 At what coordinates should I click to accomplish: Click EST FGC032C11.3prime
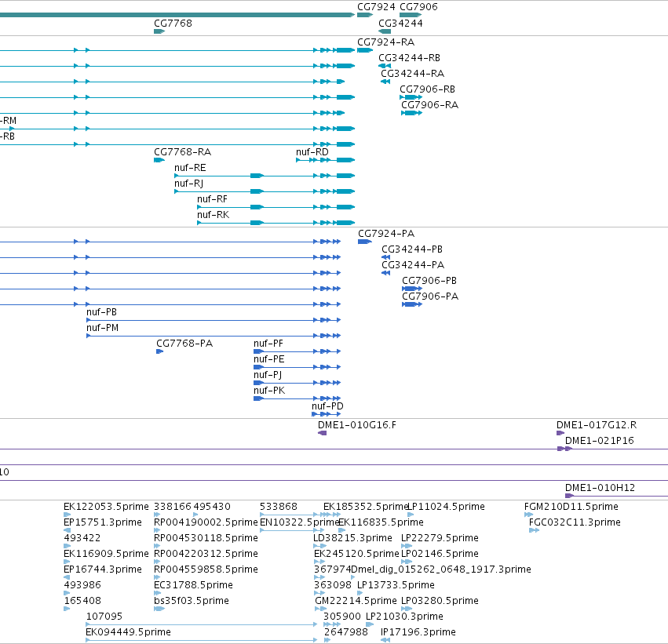pos(535,531)
